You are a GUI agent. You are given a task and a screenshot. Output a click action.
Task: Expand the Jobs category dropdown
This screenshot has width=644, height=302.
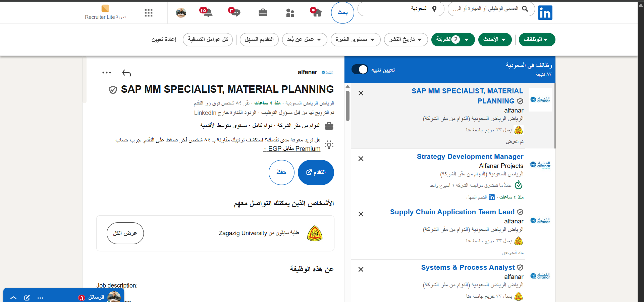point(537,40)
